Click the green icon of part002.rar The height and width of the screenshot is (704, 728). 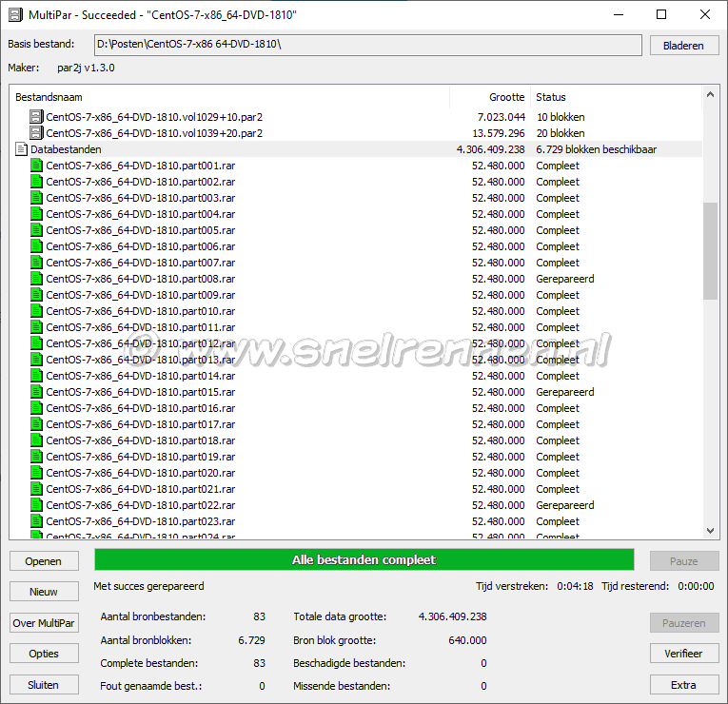pos(36,182)
